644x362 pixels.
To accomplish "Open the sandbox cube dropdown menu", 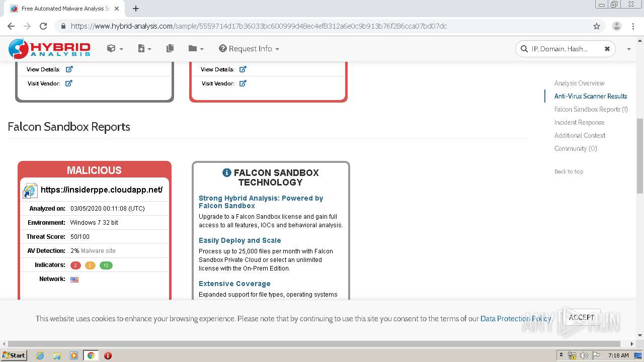I will 115,48.
